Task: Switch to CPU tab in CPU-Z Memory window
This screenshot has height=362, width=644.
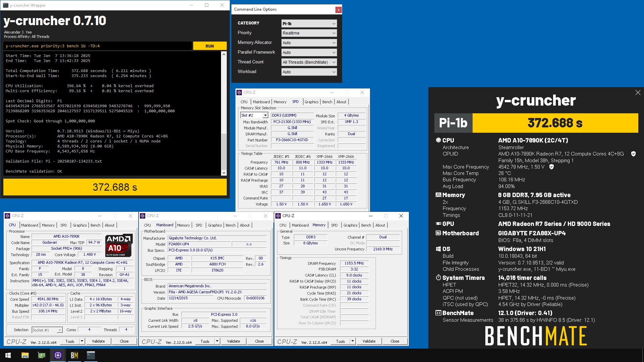Action: click(x=283, y=225)
